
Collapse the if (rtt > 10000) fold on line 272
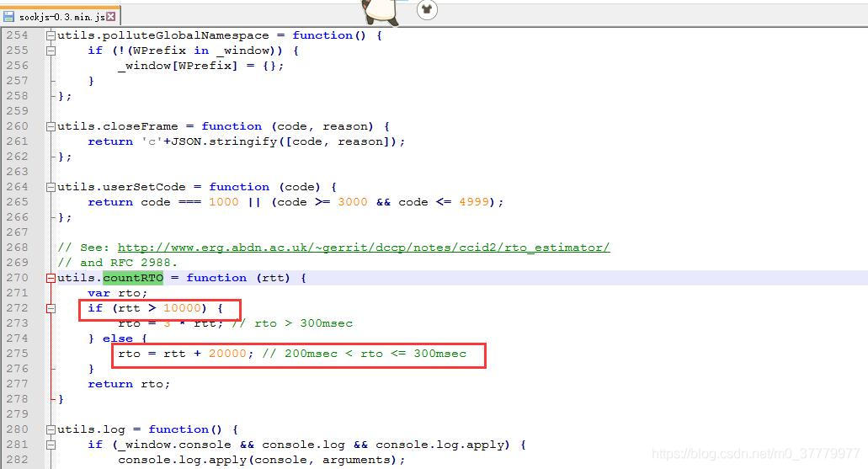[x=51, y=308]
